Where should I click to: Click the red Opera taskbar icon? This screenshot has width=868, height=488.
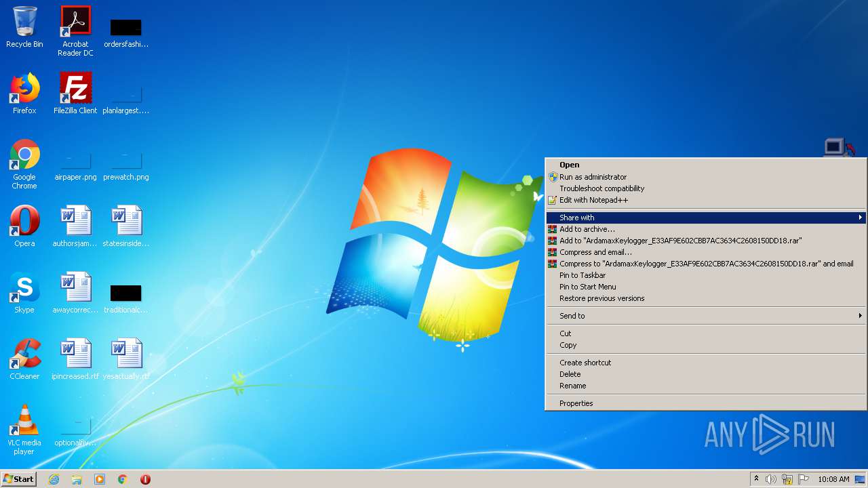click(x=145, y=479)
